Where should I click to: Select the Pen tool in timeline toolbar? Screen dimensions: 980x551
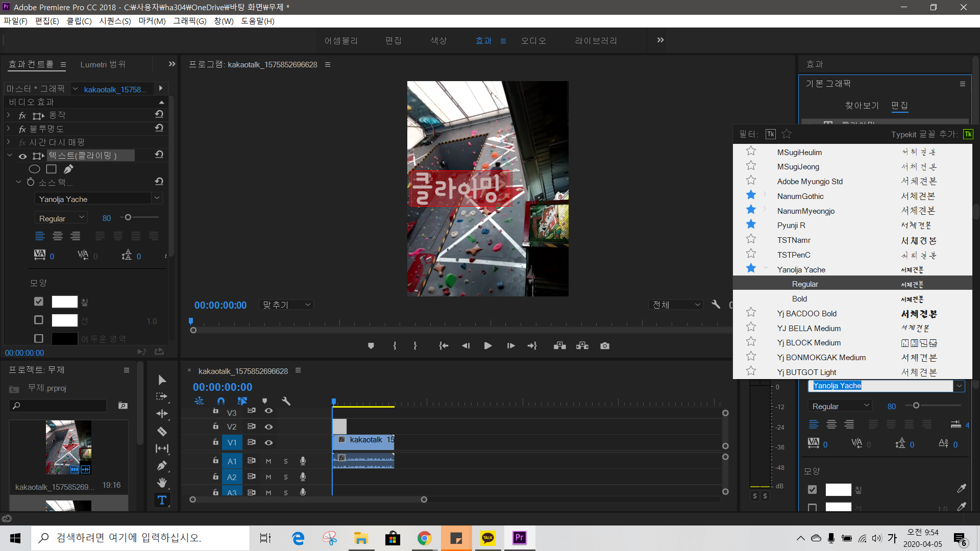162,466
